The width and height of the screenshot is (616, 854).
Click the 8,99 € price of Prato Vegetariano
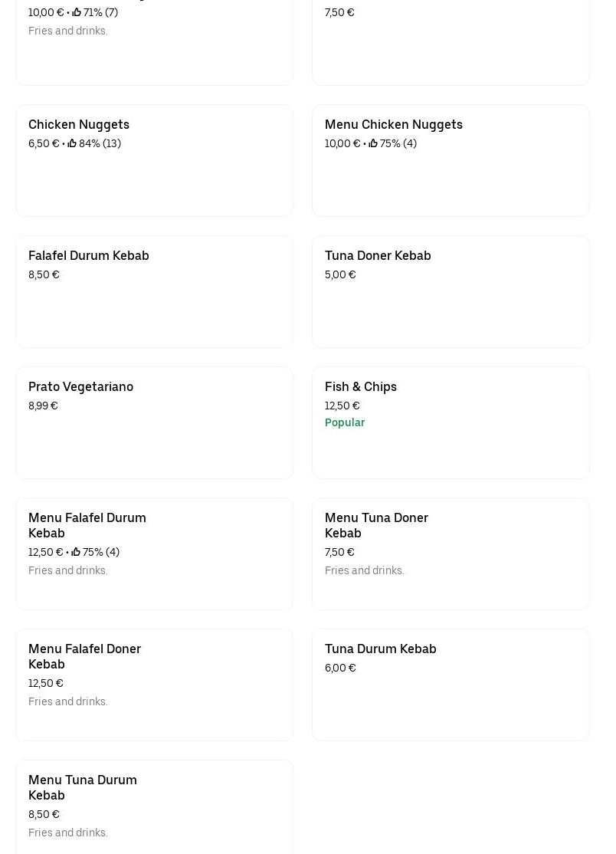[43, 406]
